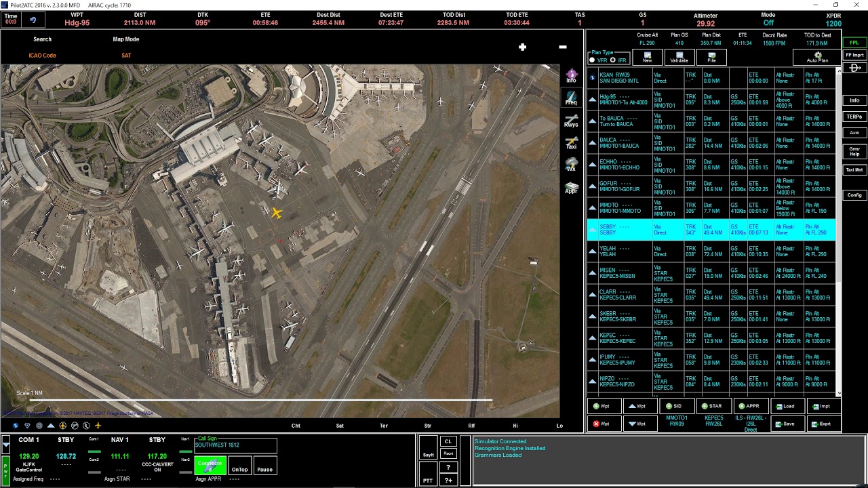Screen dimensions: 868x488
Task: Add a STAR procedure
Action: (714, 406)
